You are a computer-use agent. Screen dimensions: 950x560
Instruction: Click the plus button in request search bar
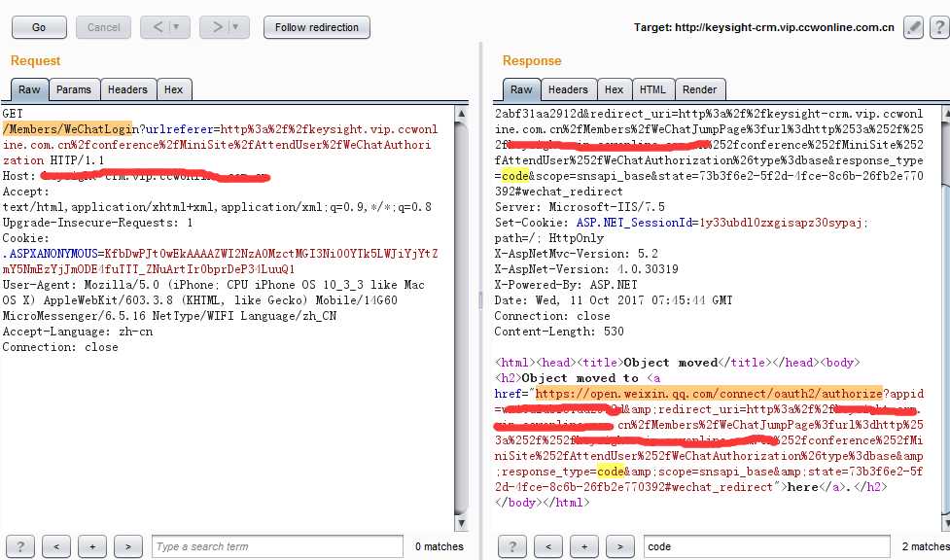tap(92, 546)
